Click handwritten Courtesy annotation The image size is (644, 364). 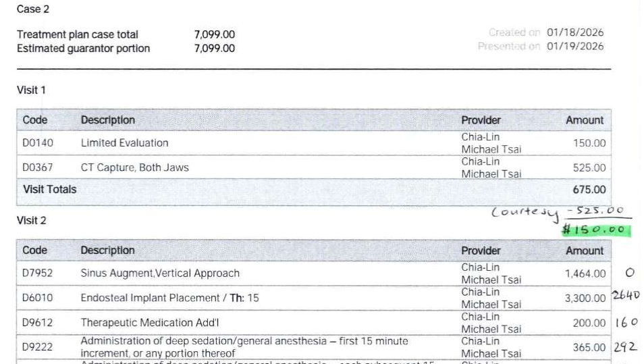[x=525, y=213]
